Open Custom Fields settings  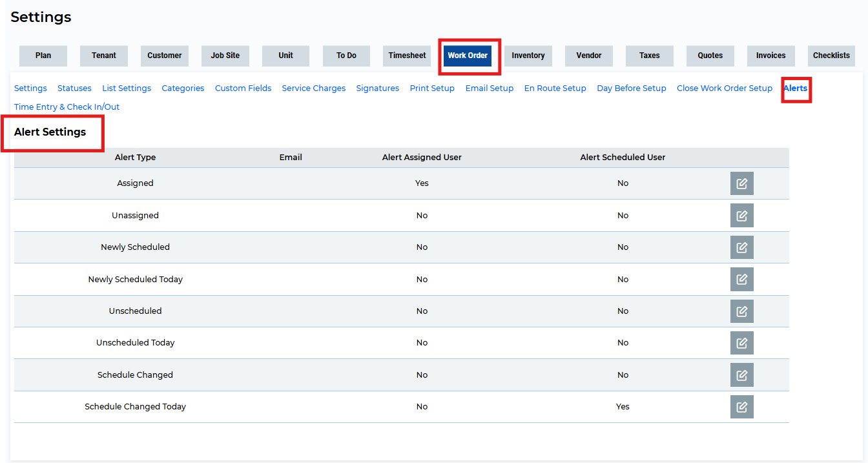point(243,88)
